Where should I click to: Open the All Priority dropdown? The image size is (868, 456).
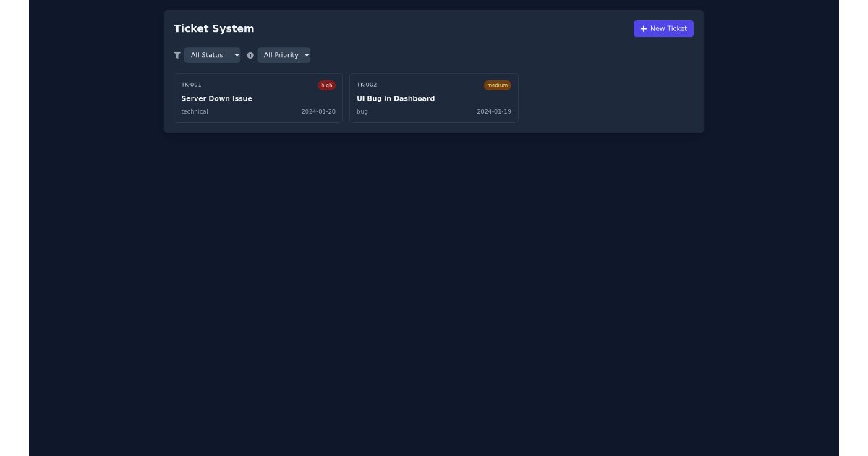pos(284,55)
